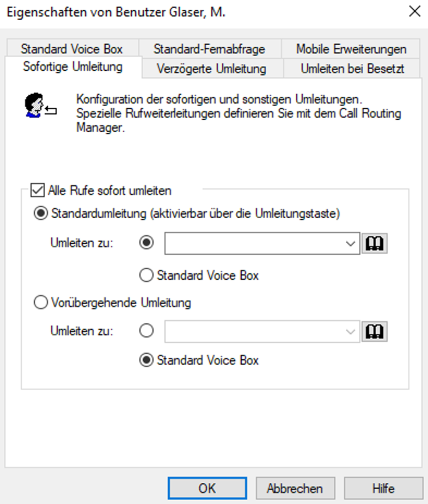Open phonebook for Vorübergehende Umleitung destination
428x504 pixels.
[x=375, y=331]
